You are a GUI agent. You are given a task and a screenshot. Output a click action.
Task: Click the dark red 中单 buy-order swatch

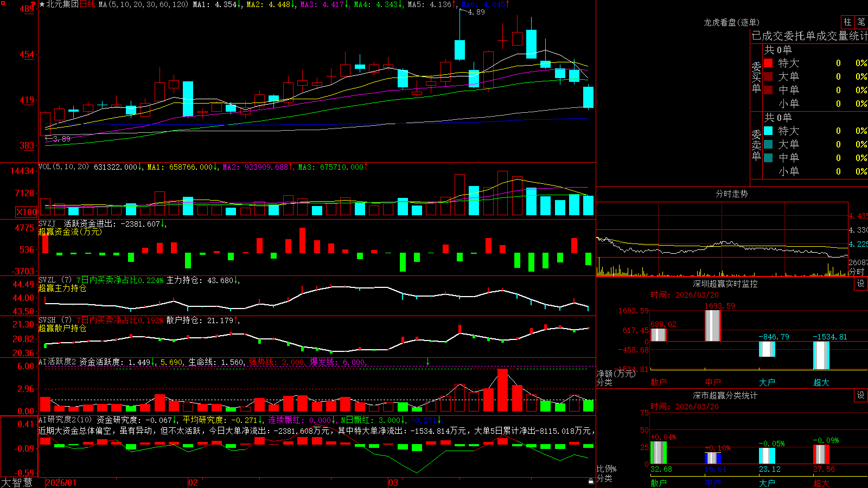[x=768, y=90]
